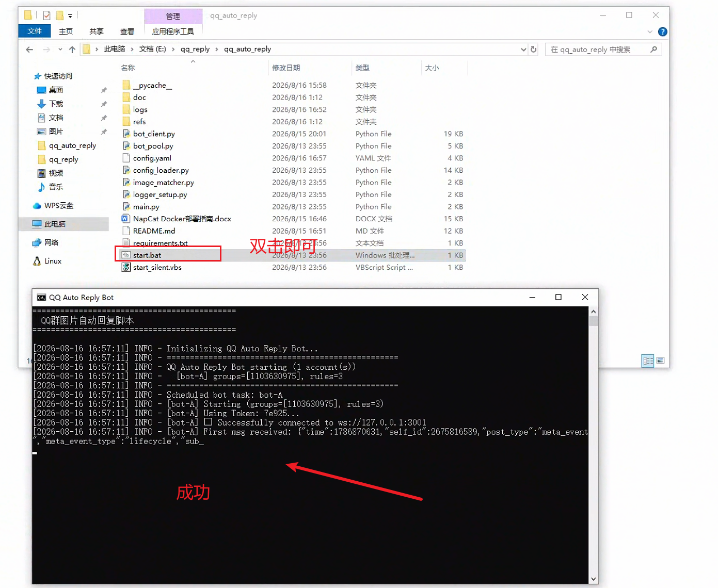Refresh the qq_auto_reply folder view
The height and width of the screenshot is (588, 718).
point(534,50)
